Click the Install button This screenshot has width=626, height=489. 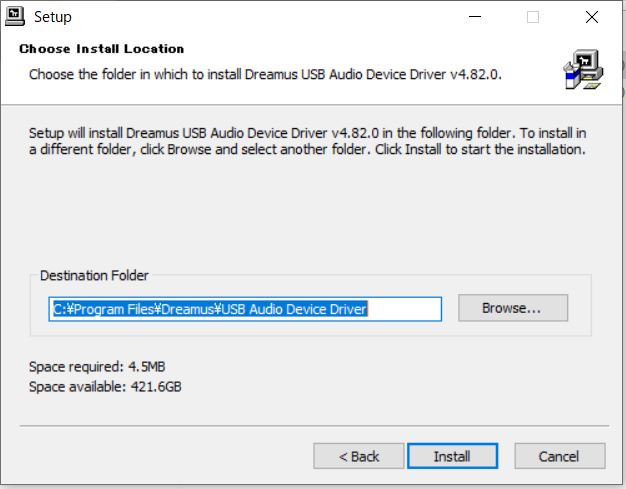point(452,456)
